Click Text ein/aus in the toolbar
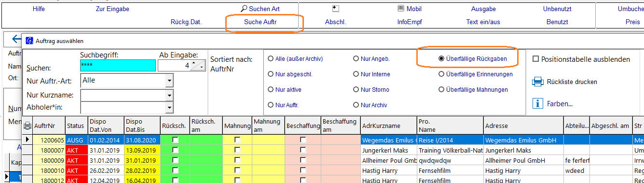 [x=483, y=22]
